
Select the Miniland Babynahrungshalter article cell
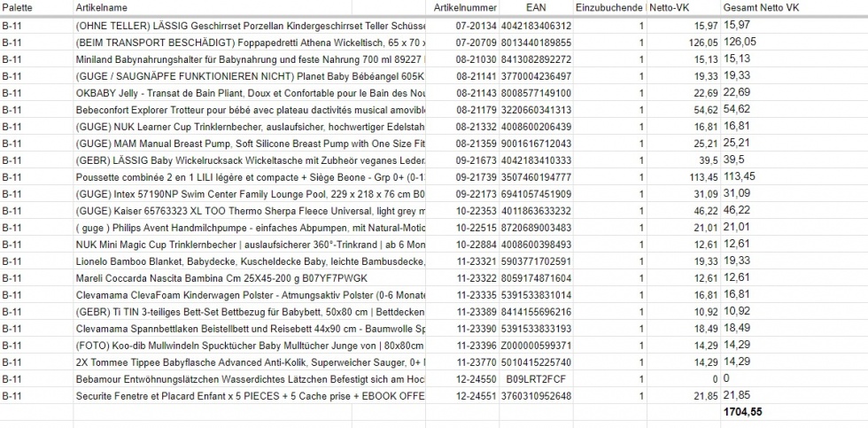click(250, 59)
